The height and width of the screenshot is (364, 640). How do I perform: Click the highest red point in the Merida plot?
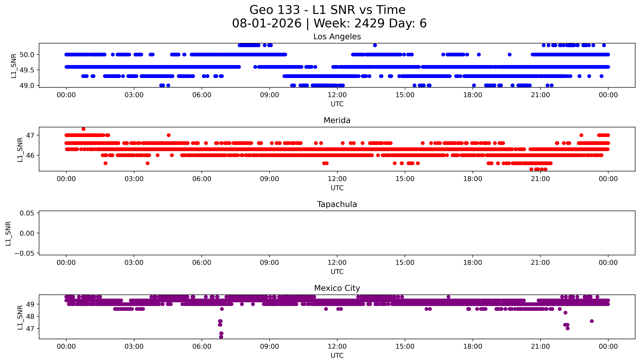tap(84, 129)
